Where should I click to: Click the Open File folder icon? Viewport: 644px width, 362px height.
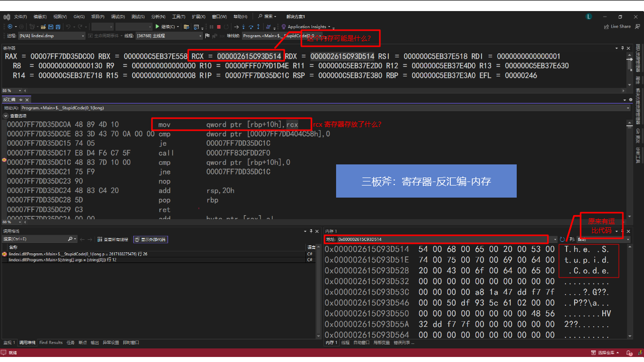[43, 27]
